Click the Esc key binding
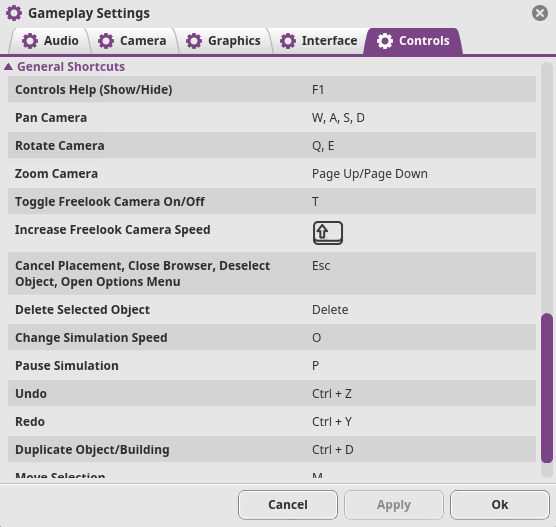This screenshot has width=556, height=527. click(321, 266)
